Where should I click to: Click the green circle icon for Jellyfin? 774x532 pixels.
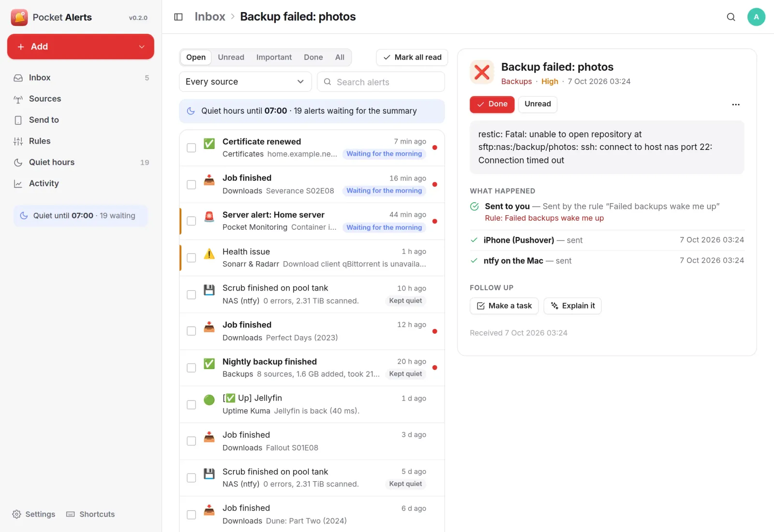tap(209, 400)
